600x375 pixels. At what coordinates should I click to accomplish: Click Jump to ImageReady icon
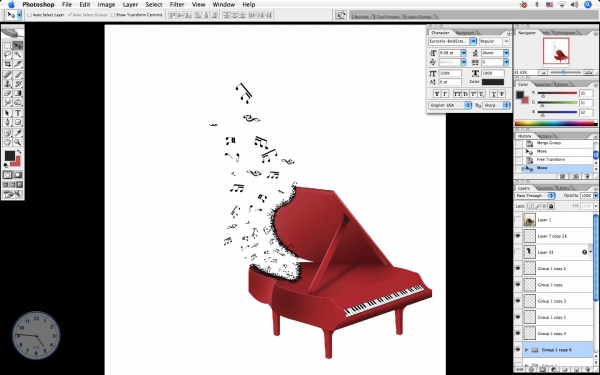coord(13,195)
